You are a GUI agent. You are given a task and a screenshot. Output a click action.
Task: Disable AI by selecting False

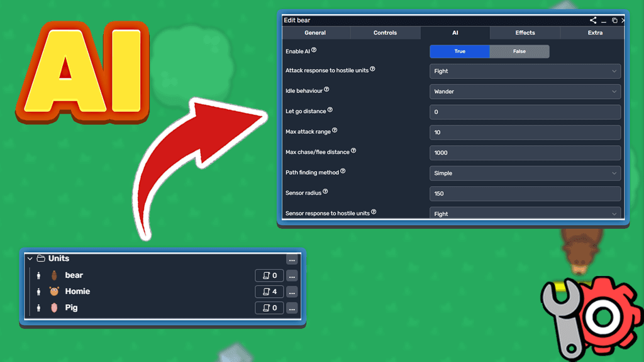point(519,51)
